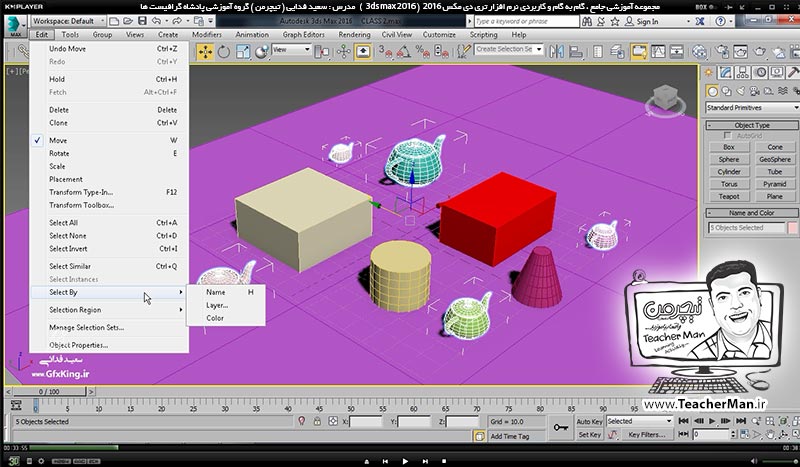Choose Layer... in Select By submenu
This screenshot has width=800, height=467.
pos(226,305)
